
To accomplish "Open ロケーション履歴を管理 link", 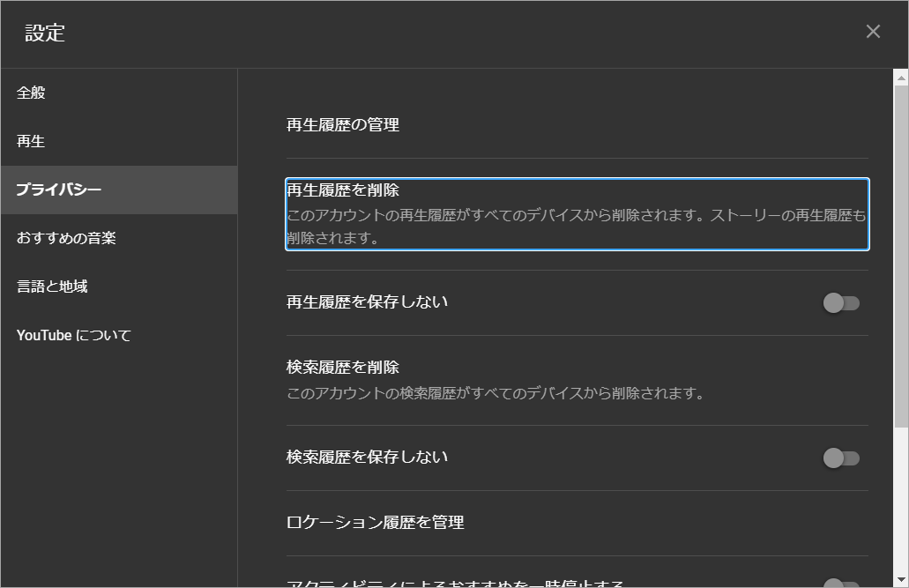I will 375,523.
